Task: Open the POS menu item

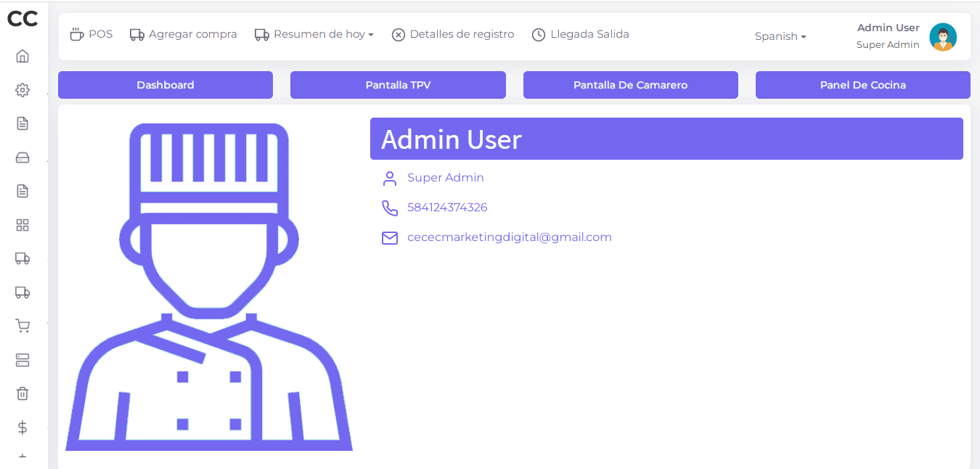Action: pyautogui.click(x=91, y=34)
